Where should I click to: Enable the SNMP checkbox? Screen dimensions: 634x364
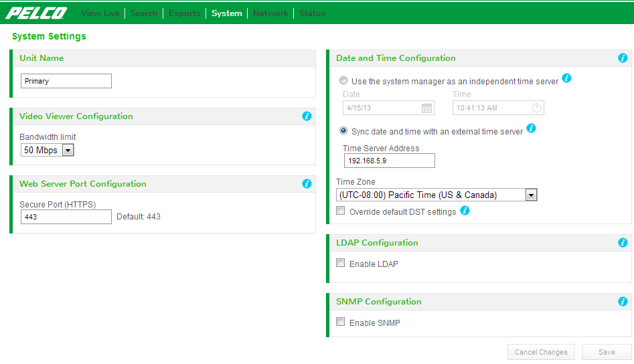341,322
